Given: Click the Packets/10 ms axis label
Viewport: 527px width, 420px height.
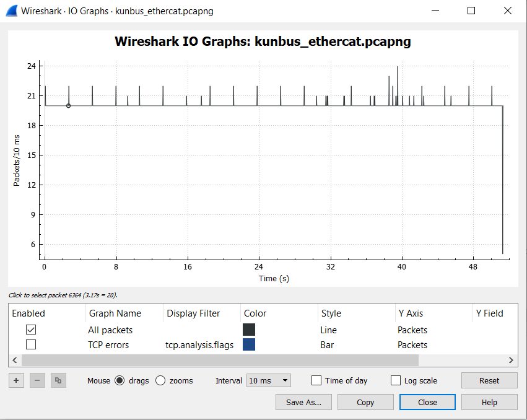Looking at the screenshot, I should 17,160.
